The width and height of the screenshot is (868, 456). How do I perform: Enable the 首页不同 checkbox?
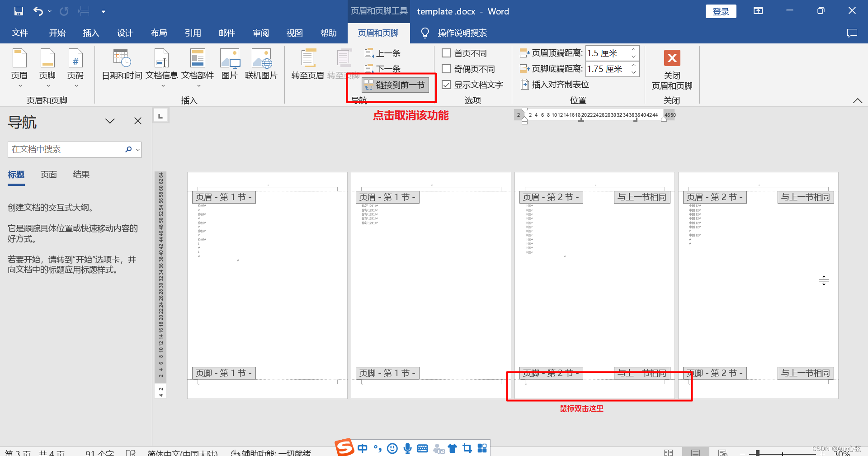pyautogui.click(x=446, y=53)
